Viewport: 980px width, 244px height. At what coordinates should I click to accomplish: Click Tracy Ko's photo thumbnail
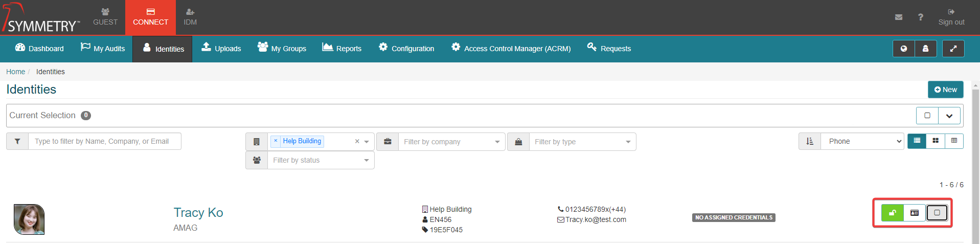tap(29, 219)
